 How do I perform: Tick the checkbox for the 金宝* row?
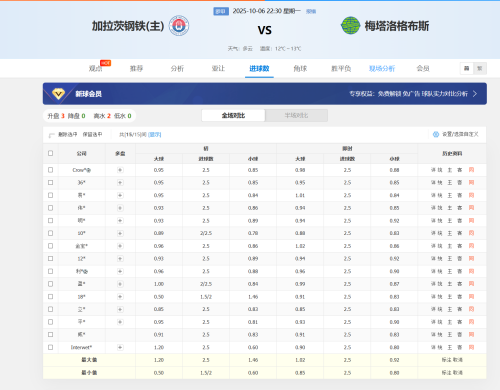pyautogui.click(x=50, y=246)
